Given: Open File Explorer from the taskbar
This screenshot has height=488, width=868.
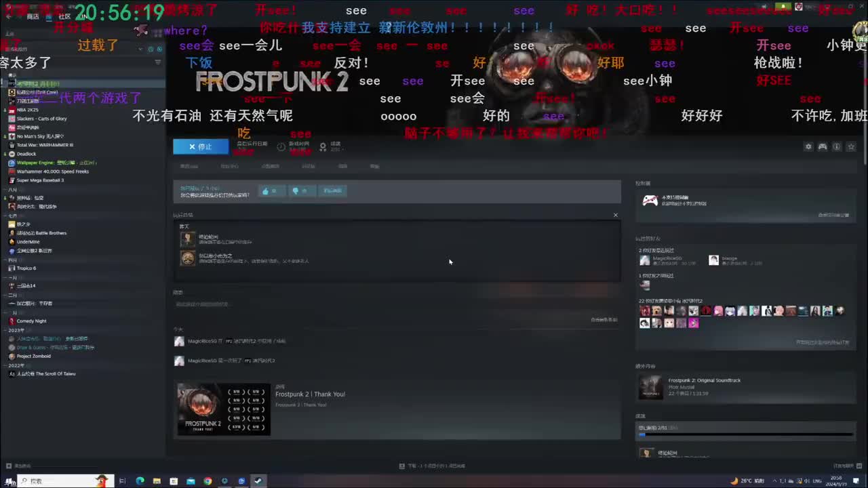Looking at the screenshot, I should tap(157, 481).
